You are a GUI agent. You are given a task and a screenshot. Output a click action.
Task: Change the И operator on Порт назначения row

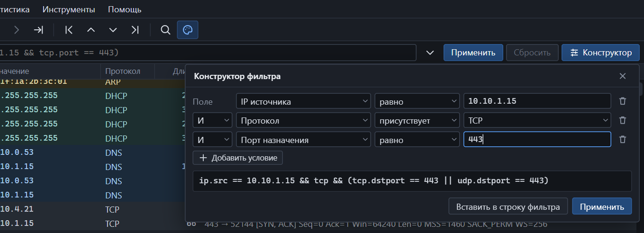212,140
